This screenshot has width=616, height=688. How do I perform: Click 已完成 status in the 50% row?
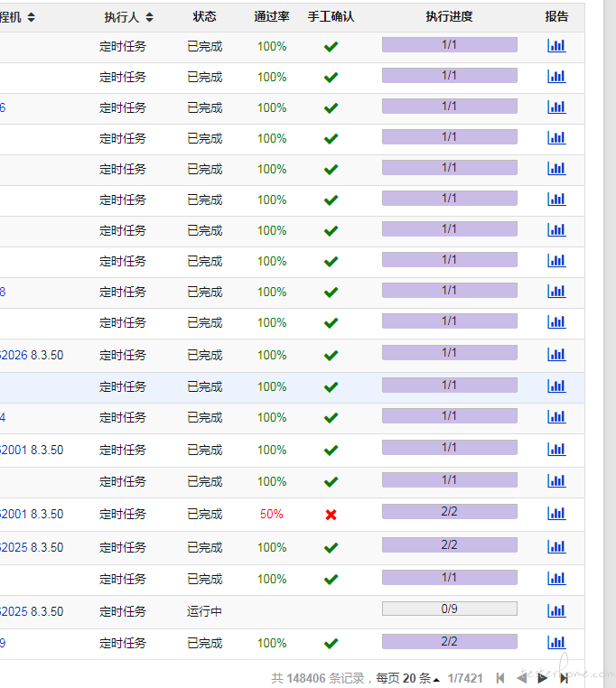pos(205,514)
